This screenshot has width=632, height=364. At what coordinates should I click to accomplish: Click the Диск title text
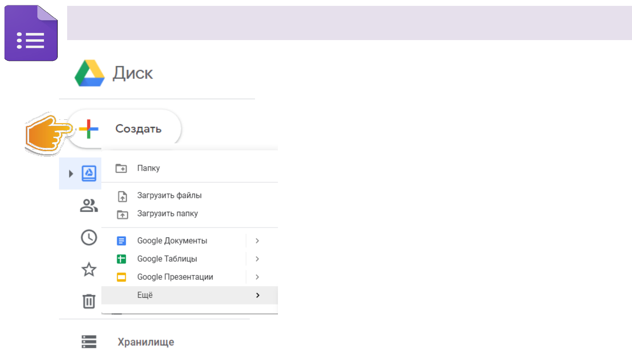(133, 73)
